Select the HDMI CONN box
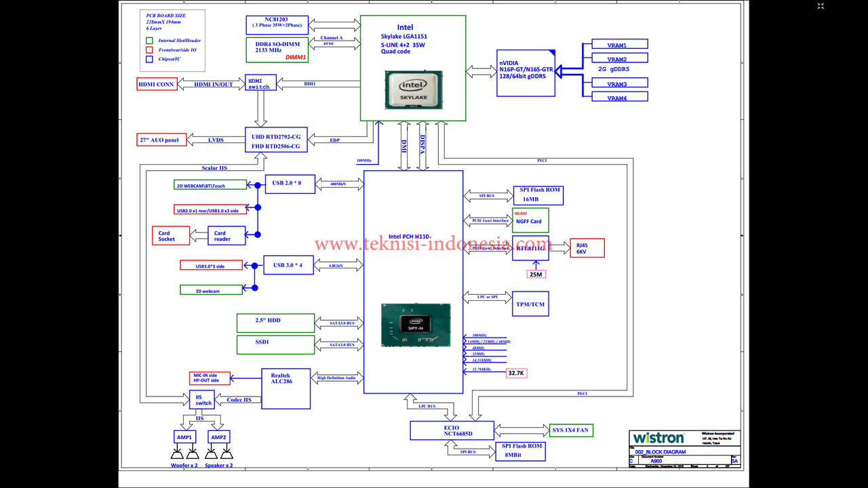This screenshot has height=488, width=868. tap(157, 85)
